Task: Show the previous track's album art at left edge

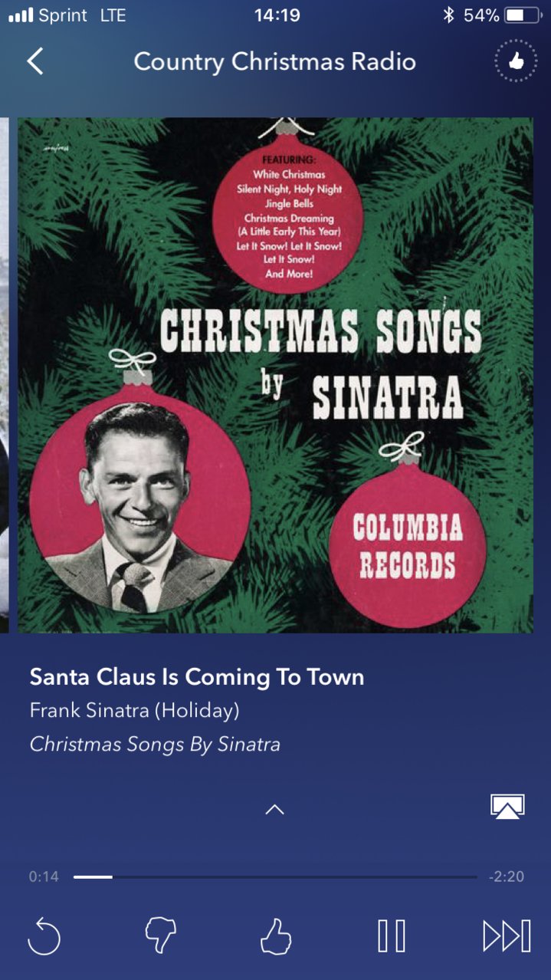Action: pyautogui.click(x=4, y=375)
